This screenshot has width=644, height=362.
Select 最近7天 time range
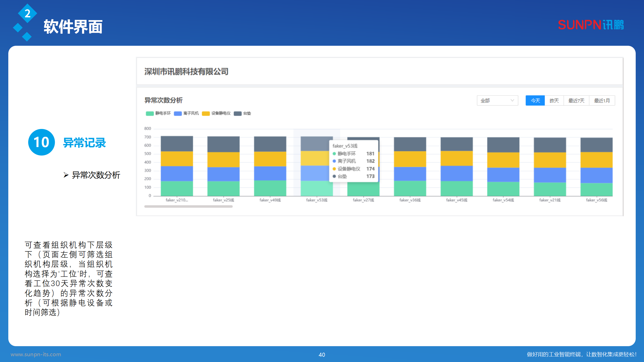pyautogui.click(x=576, y=101)
